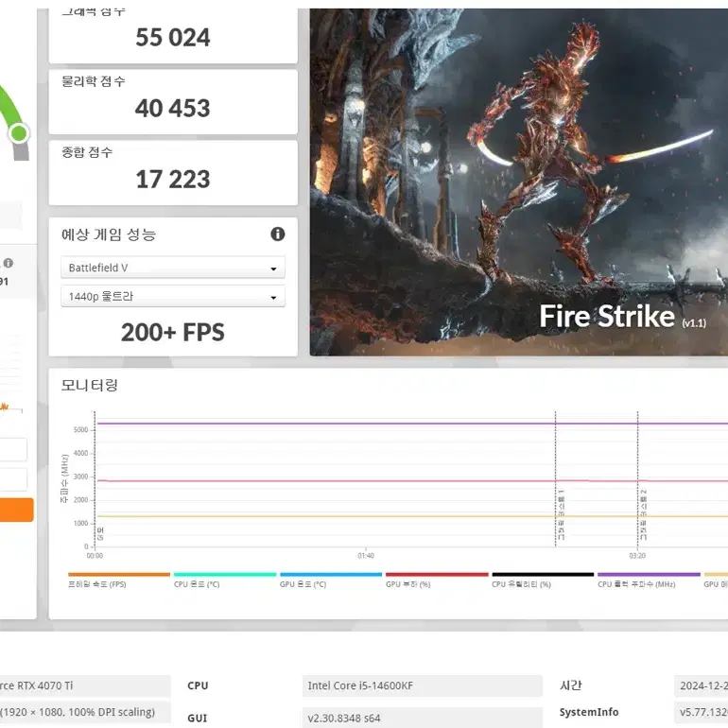Open the 1440p 울트라 quality dropdown
Viewport: 728px width, 728px height.
click(x=173, y=296)
